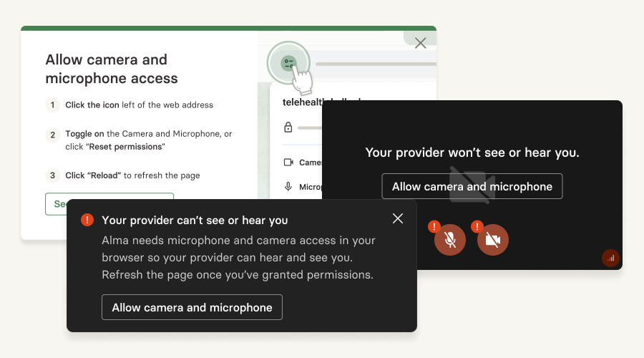Click the Alma needs microphone and camera access message
Image resolution: width=644 pixels, height=358 pixels.
[x=238, y=257]
